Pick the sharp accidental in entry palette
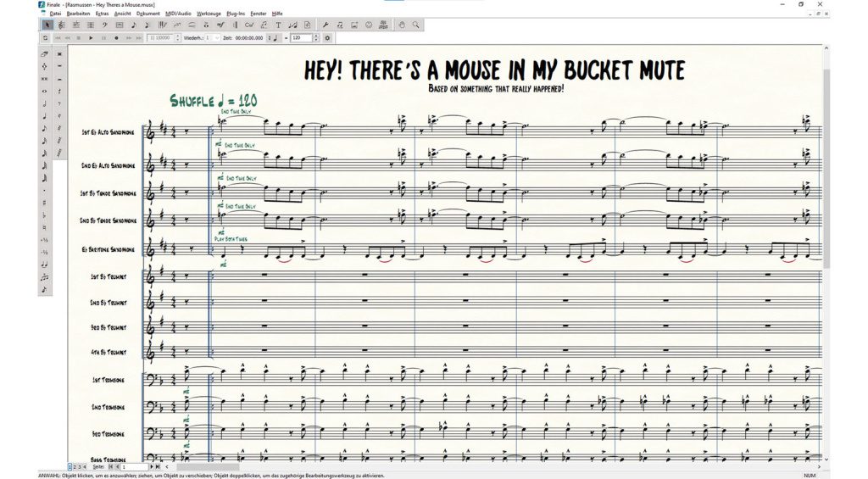 44,203
